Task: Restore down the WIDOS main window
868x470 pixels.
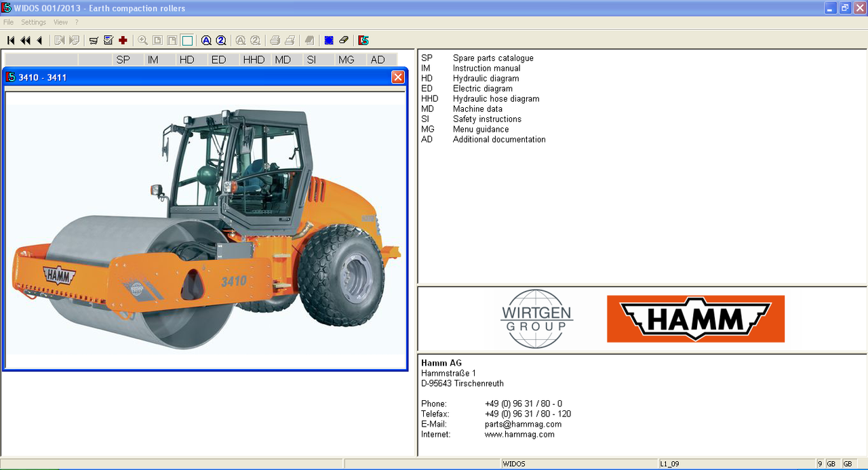Action: point(845,8)
